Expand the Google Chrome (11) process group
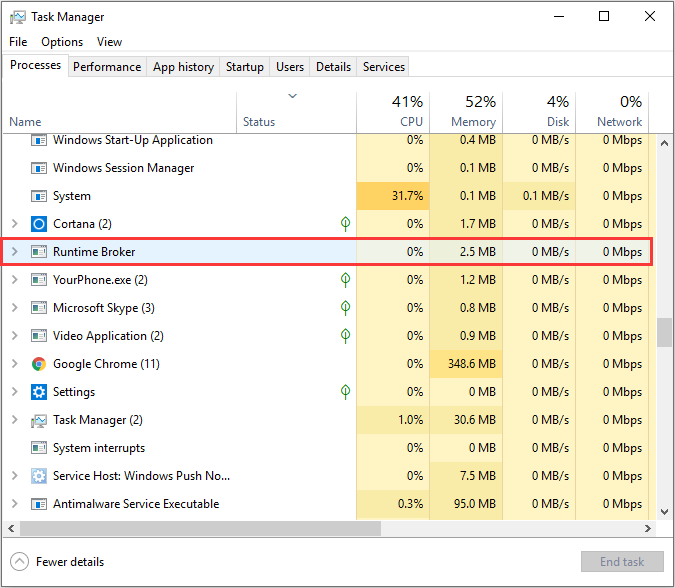Viewport: 675px width, 588px height. tap(15, 364)
